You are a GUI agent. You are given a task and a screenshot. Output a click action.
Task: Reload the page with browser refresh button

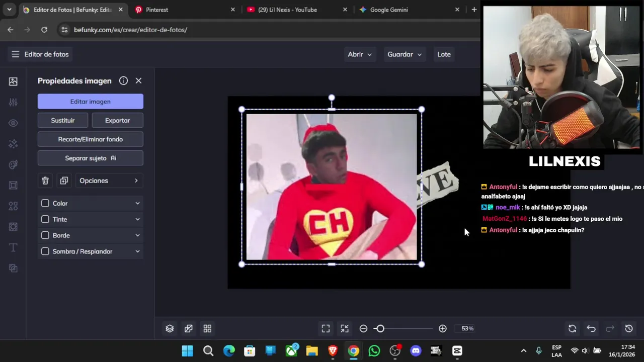coord(44,30)
